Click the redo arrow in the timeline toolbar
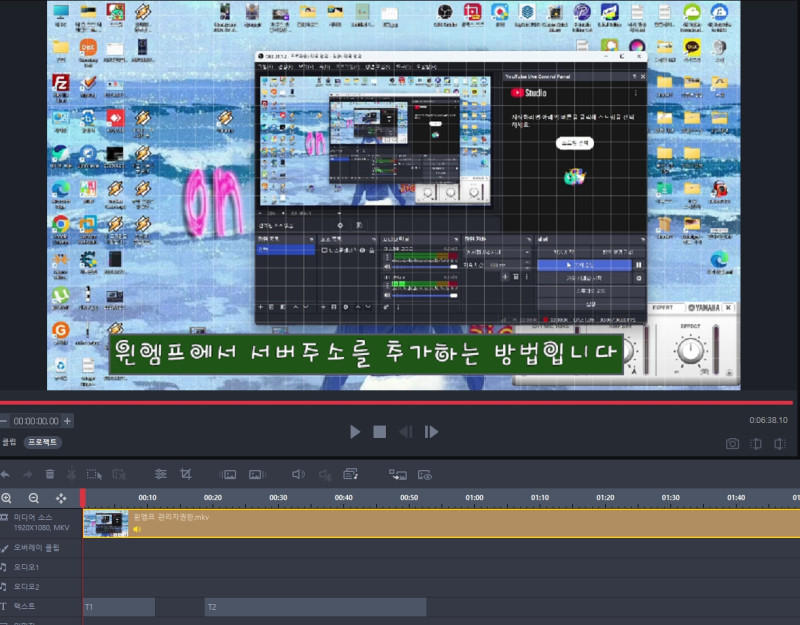Screen dimensions: 800x625 28,474
